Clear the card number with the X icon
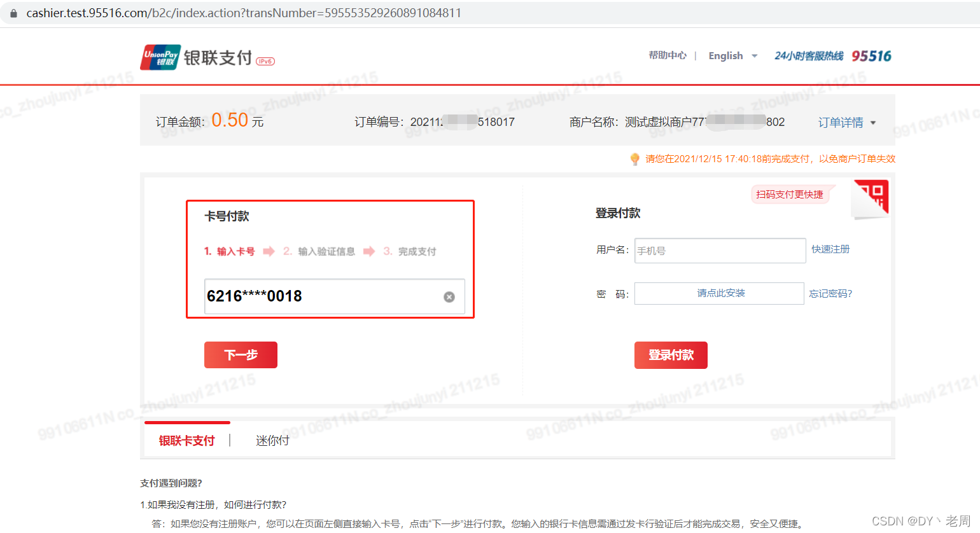Image resolution: width=980 pixels, height=533 pixels. 449,297
